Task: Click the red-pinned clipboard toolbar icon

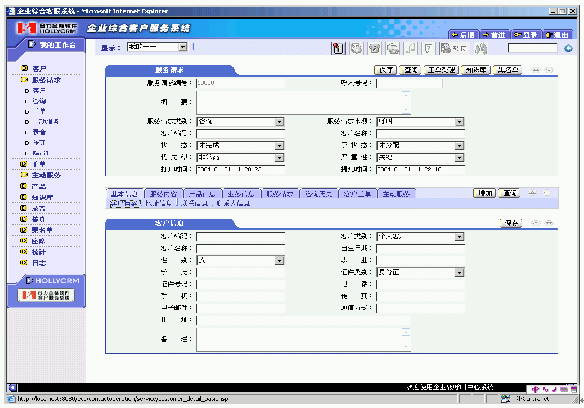Action: click(x=337, y=48)
